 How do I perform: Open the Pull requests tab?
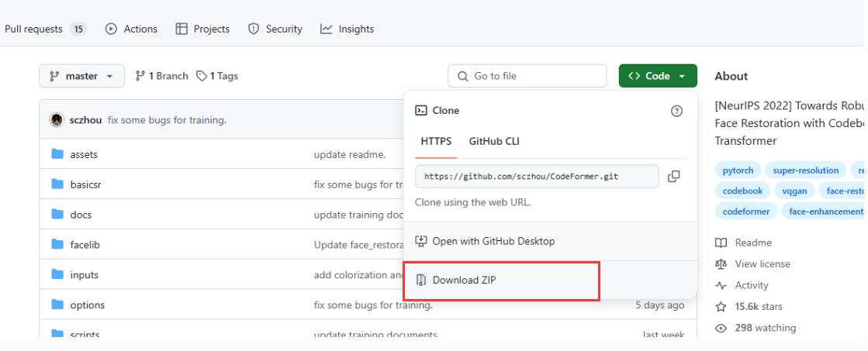[x=46, y=29]
